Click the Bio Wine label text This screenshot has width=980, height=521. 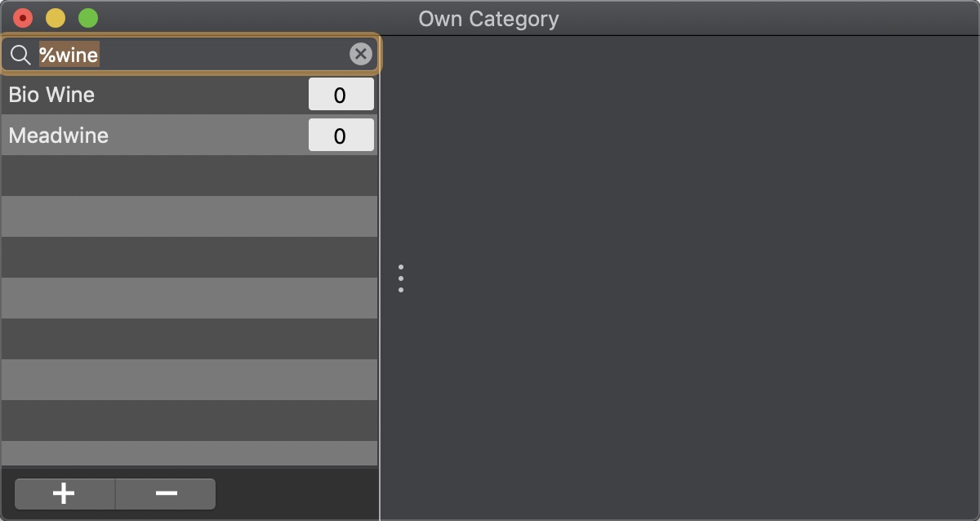(51, 95)
